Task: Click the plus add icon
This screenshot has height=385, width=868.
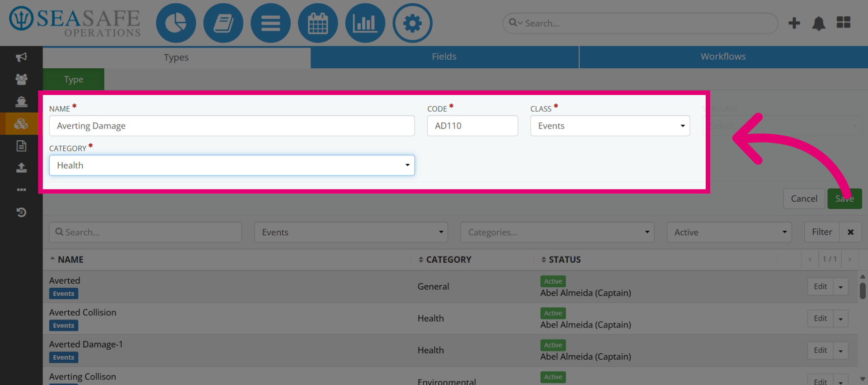Action: click(x=794, y=23)
